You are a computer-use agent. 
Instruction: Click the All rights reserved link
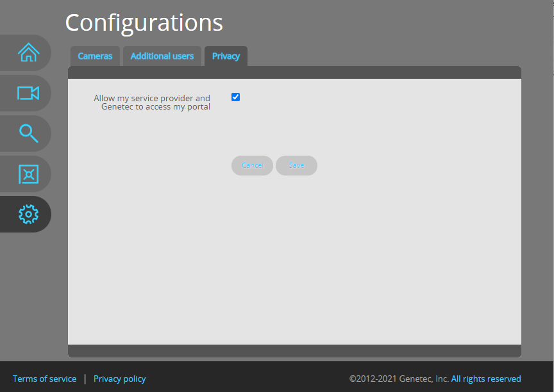485,379
